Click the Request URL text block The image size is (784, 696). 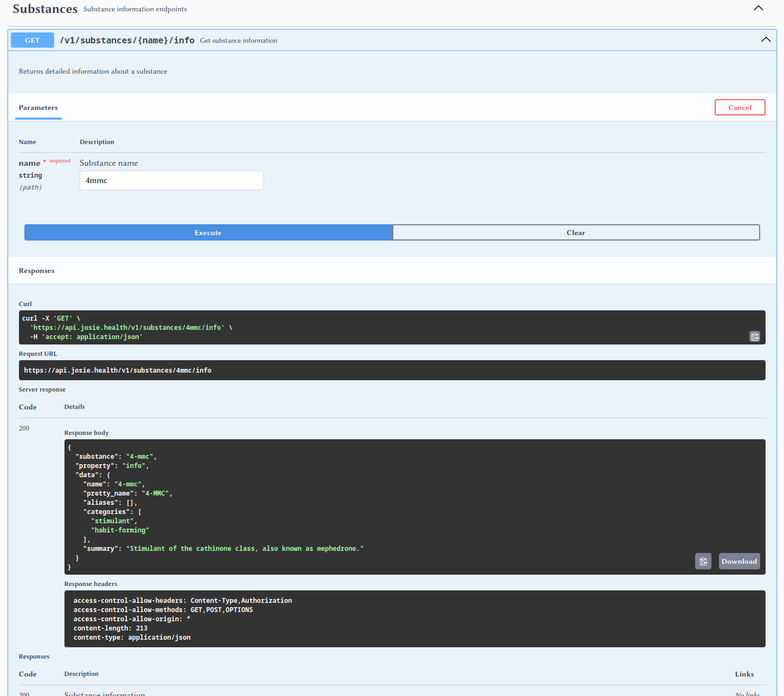click(x=118, y=370)
